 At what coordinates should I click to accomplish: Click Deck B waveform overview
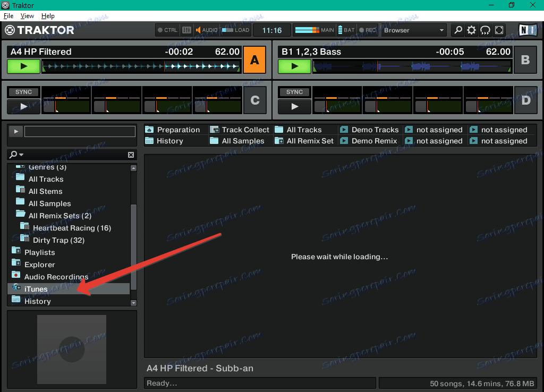[x=412, y=66]
